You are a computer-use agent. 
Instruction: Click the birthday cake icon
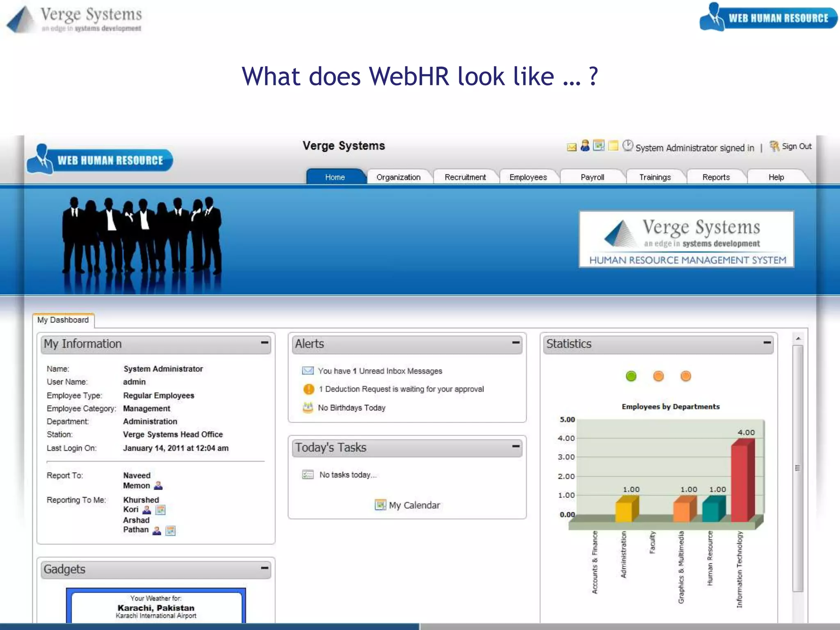click(x=308, y=407)
